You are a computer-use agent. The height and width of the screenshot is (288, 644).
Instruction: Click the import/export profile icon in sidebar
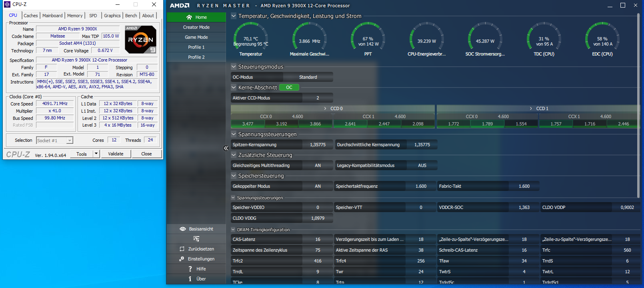196,239
